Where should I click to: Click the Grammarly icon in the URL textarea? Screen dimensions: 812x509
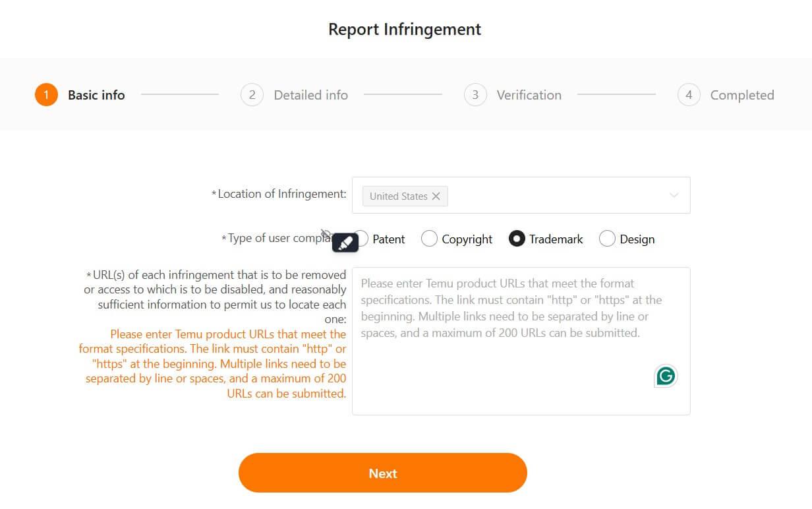click(666, 375)
